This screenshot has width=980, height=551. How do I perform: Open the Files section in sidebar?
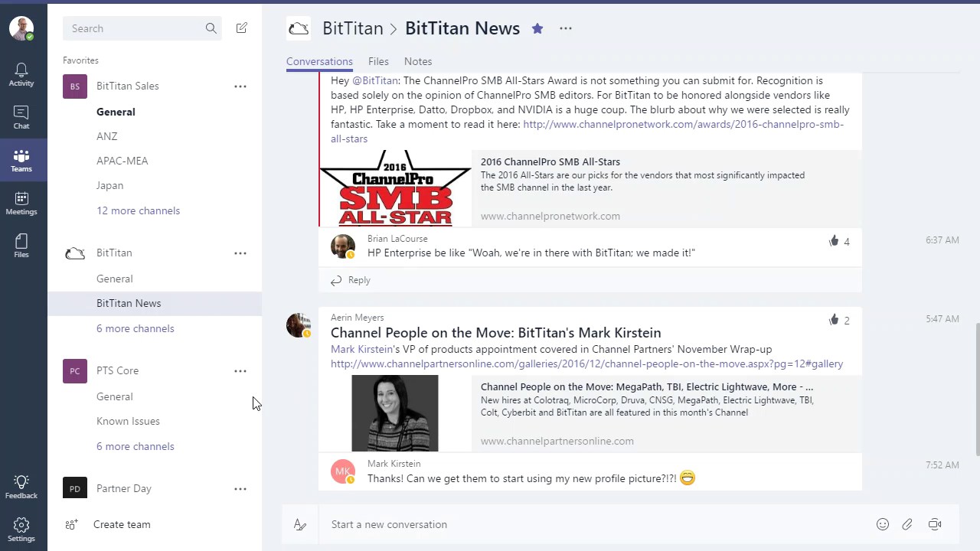tap(21, 246)
